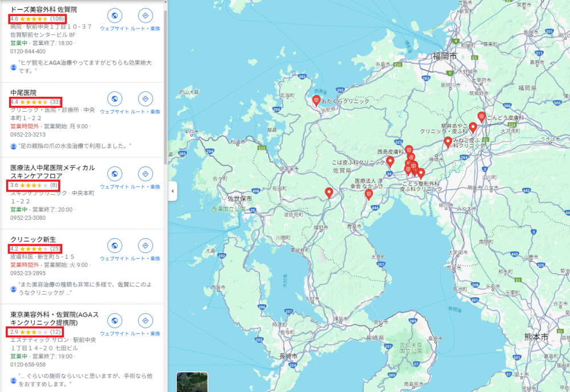Open website icon for 中尾医院
Viewport: 570px width, 392px height.
point(115,99)
